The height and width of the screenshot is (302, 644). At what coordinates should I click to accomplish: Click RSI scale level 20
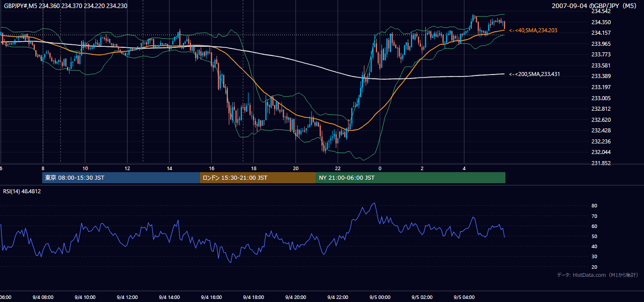pos(595,267)
